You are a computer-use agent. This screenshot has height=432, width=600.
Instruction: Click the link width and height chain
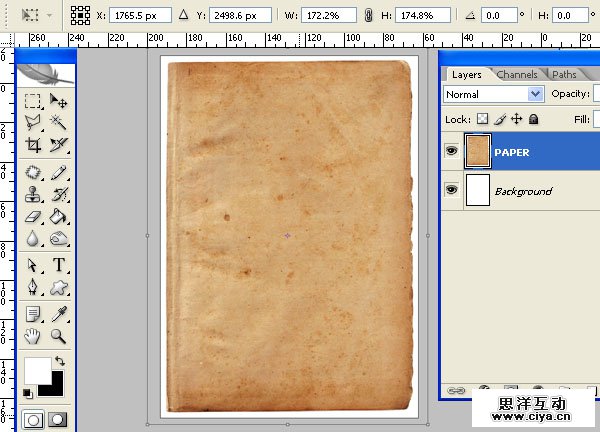click(369, 17)
